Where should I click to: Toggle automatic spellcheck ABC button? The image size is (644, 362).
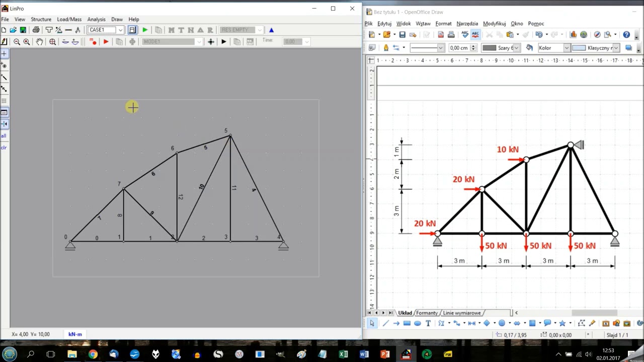[x=475, y=35]
